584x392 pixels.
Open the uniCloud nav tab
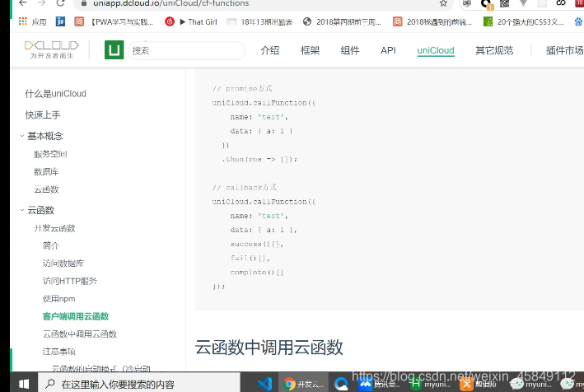click(x=436, y=50)
